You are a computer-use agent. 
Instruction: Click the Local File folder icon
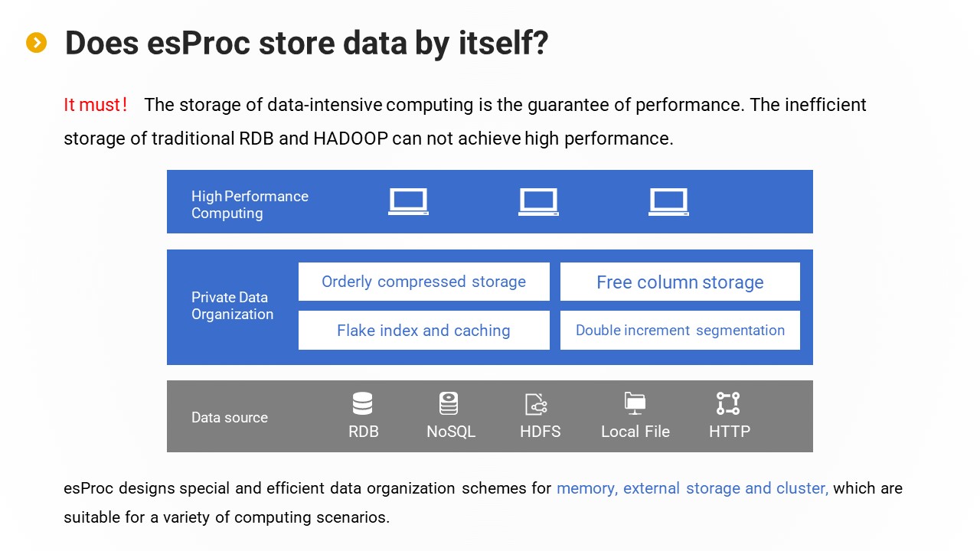point(635,403)
